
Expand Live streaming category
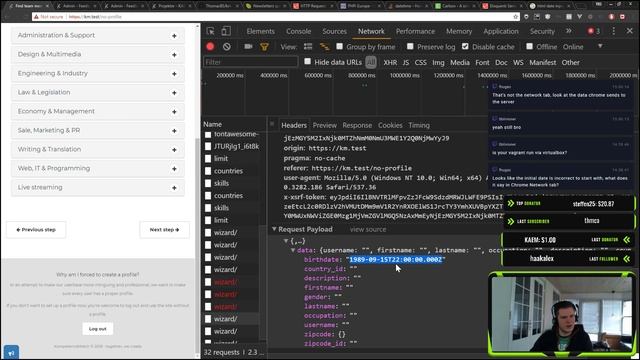tap(98, 187)
